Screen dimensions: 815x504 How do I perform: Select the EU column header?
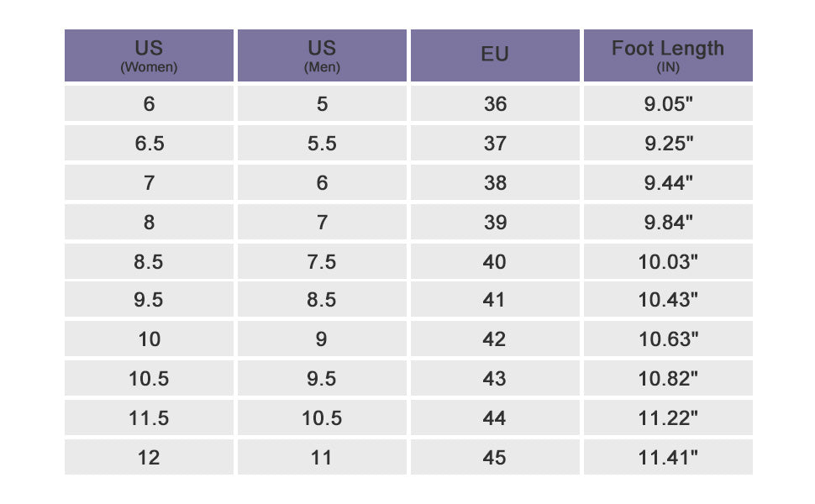click(495, 55)
